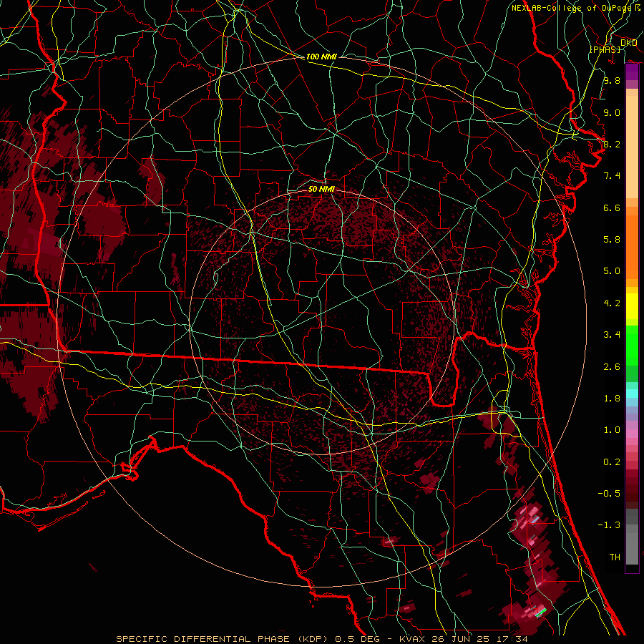This screenshot has width=644, height=644.
Task: Click the 1.0 legend value
Action: 612,430
